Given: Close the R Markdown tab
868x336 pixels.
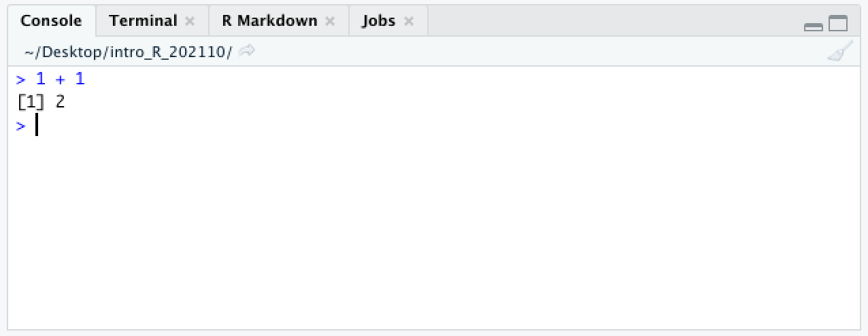Looking at the screenshot, I should click(330, 21).
